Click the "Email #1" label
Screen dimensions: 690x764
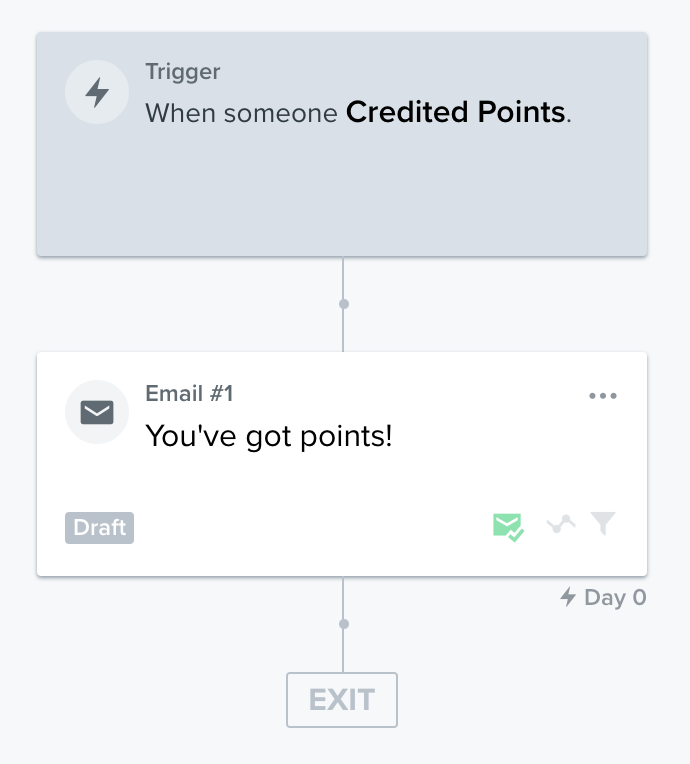[x=190, y=393]
